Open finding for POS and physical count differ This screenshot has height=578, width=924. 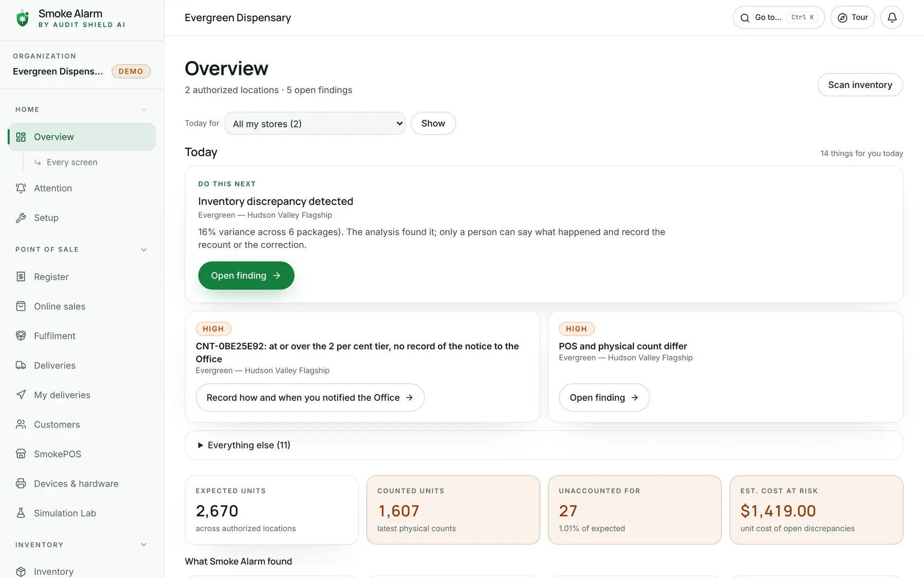[604, 398]
